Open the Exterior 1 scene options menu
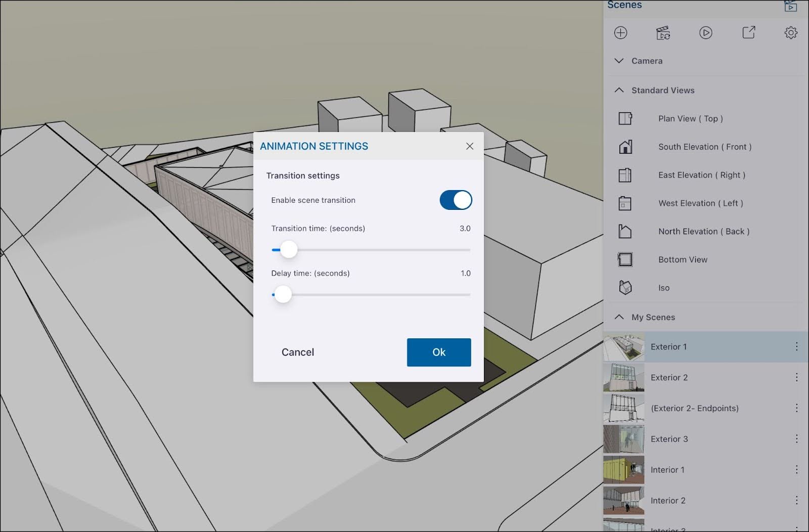Image resolution: width=809 pixels, height=532 pixels. (796, 346)
